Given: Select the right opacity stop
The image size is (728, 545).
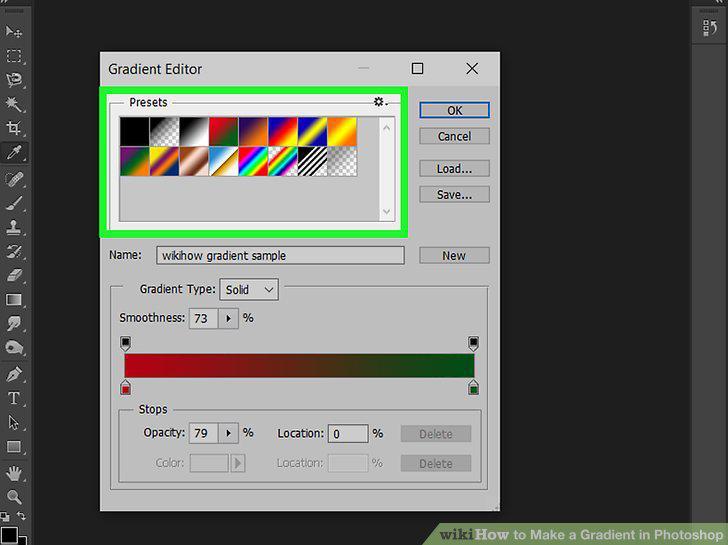Looking at the screenshot, I should [473, 343].
